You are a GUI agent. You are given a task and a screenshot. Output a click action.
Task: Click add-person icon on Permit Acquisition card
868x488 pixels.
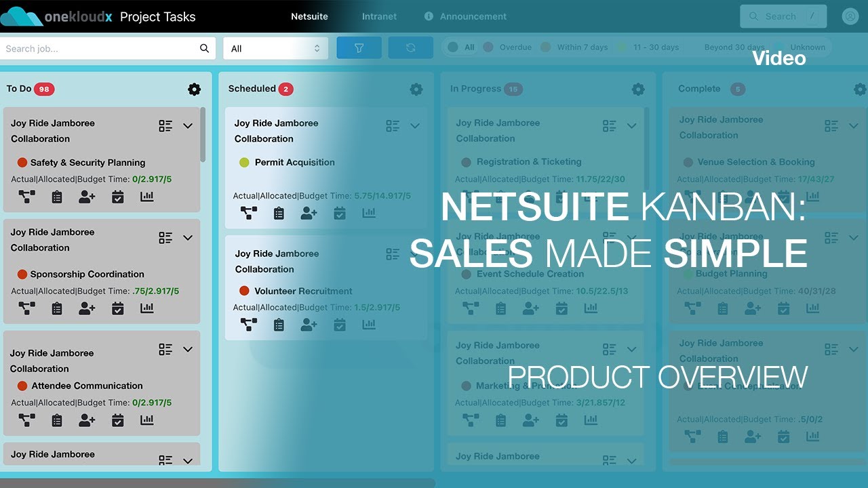coord(309,213)
